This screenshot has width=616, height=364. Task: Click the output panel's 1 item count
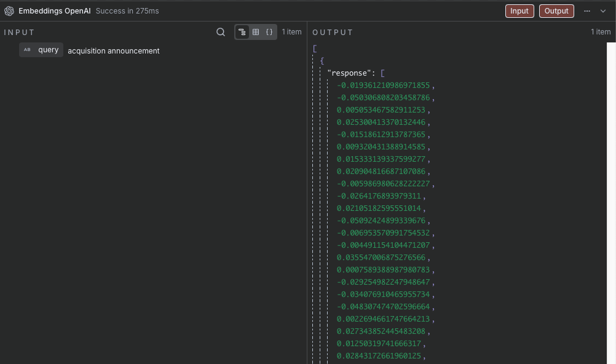point(600,32)
